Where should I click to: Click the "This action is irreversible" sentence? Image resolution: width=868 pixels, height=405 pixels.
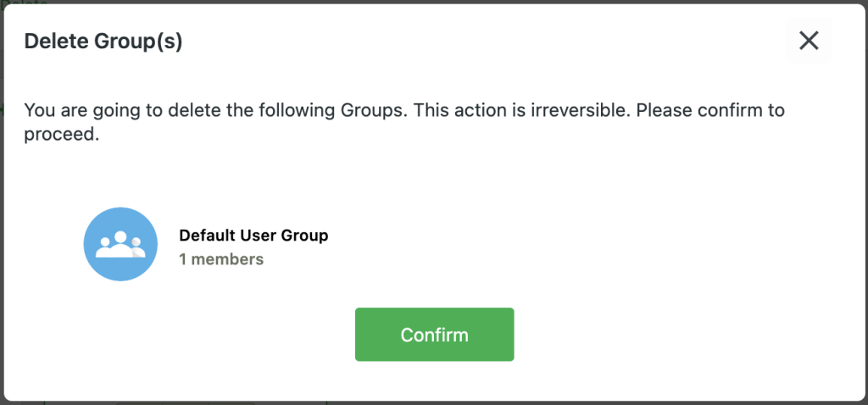pos(522,111)
